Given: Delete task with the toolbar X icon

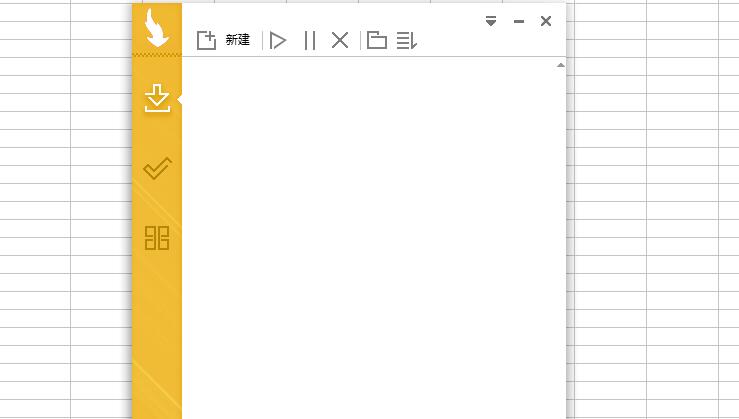Looking at the screenshot, I should tap(340, 40).
